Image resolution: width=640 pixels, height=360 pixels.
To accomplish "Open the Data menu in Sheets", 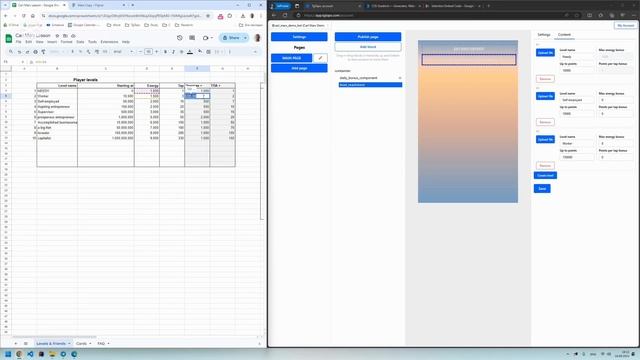I will tap(80, 42).
